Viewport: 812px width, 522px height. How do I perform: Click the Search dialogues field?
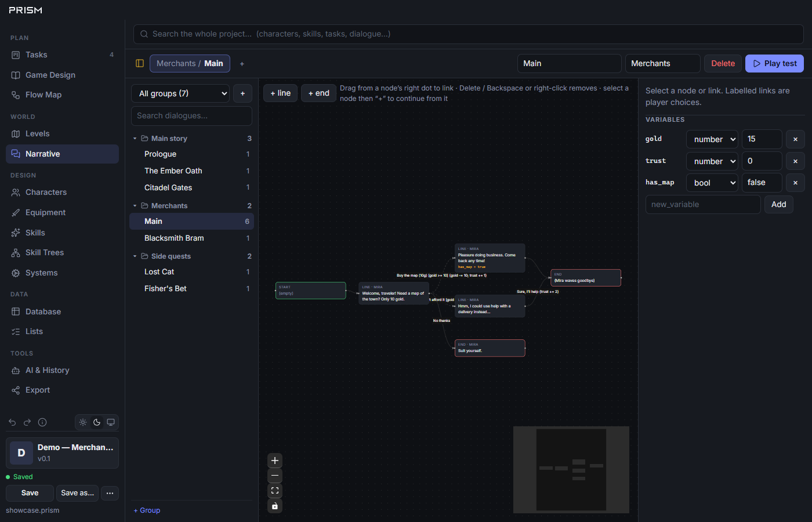click(191, 116)
